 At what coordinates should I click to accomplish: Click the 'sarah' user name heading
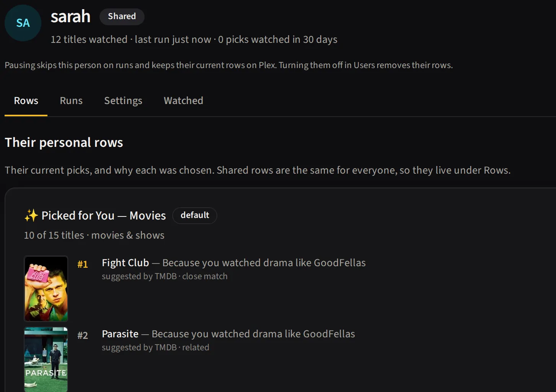coord(70,16)
